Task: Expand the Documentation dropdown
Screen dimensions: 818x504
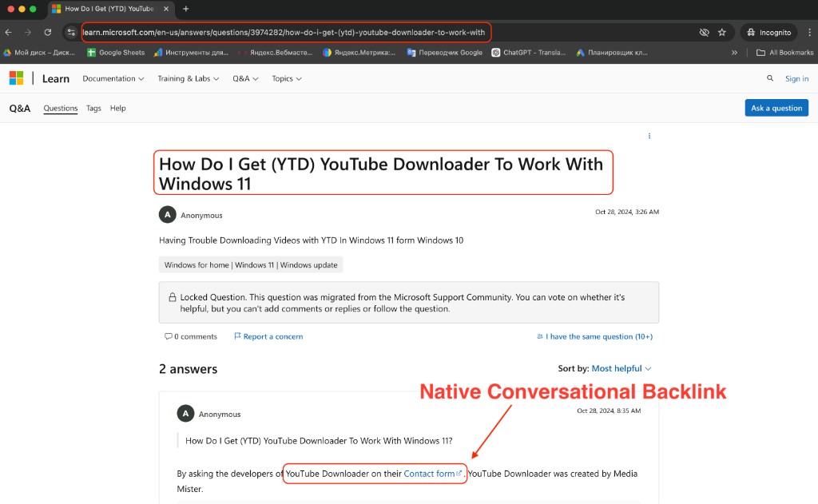Action: 113,79
